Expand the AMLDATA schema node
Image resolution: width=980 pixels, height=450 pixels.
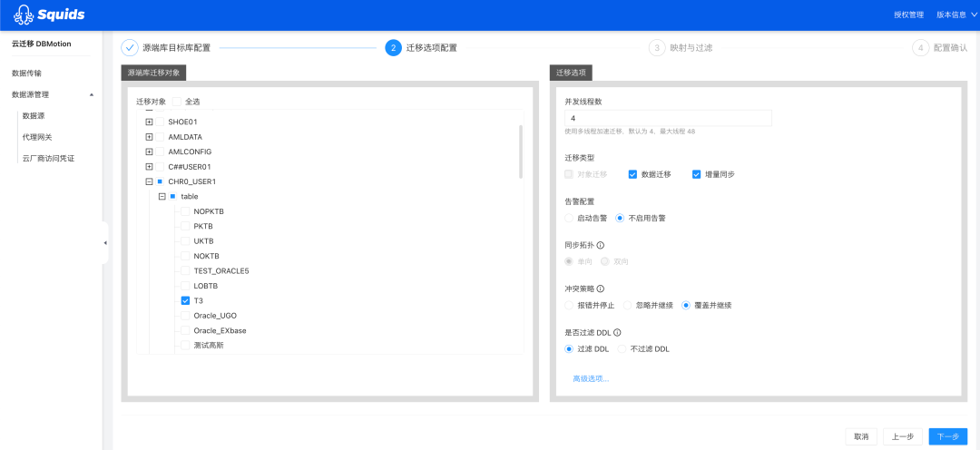tap(149, 136)
